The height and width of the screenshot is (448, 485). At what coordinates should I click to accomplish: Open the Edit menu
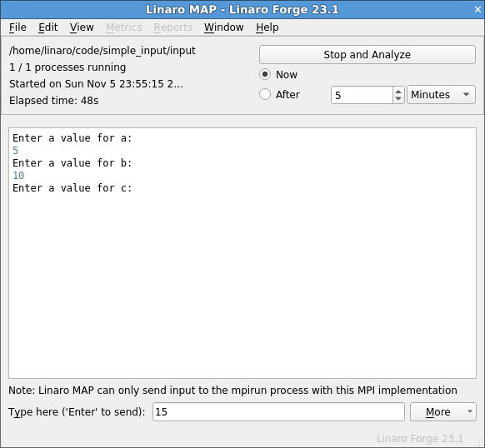point(48,27)
